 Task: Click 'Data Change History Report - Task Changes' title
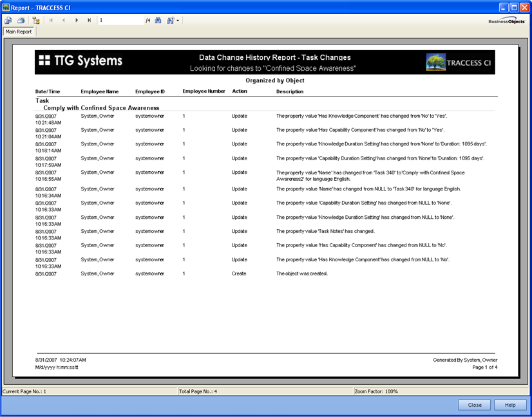point(275,57)
